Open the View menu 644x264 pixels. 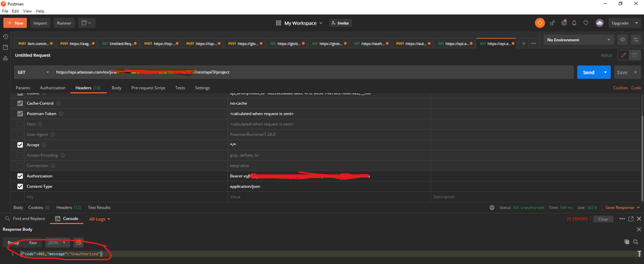(27, 11)
